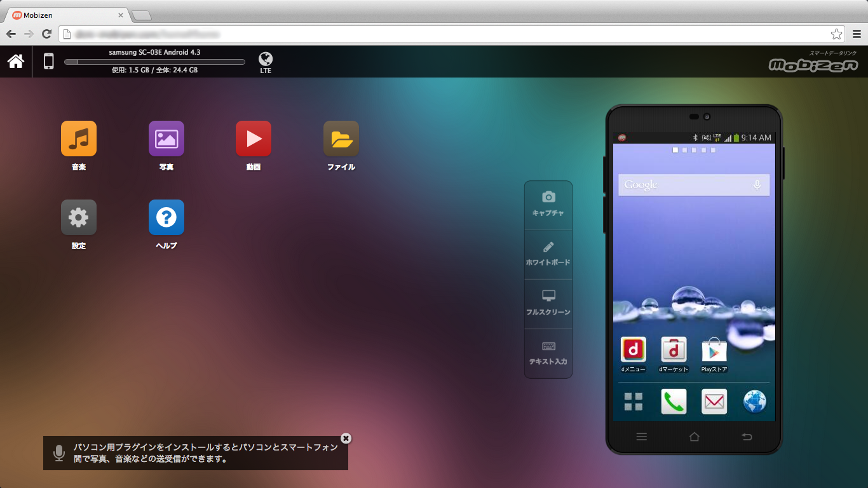Switch to フルスクリーン fullscreen mode
This screenshot has height=488, width=868.
click(x=548, y=304)
